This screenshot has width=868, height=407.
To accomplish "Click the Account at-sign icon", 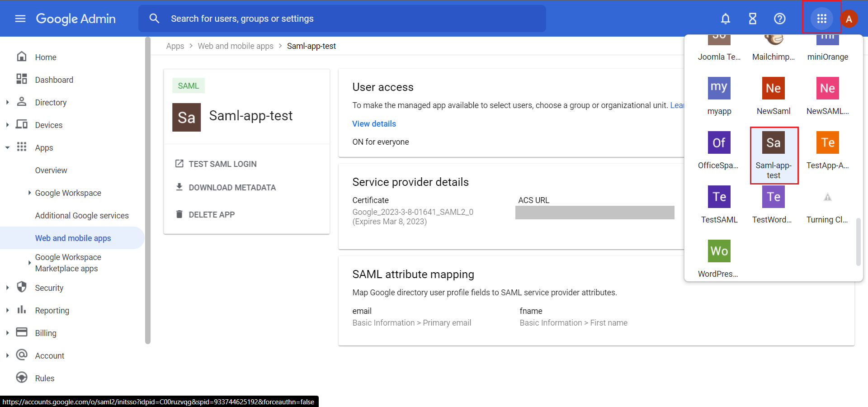I will click(x=22, y=355).
